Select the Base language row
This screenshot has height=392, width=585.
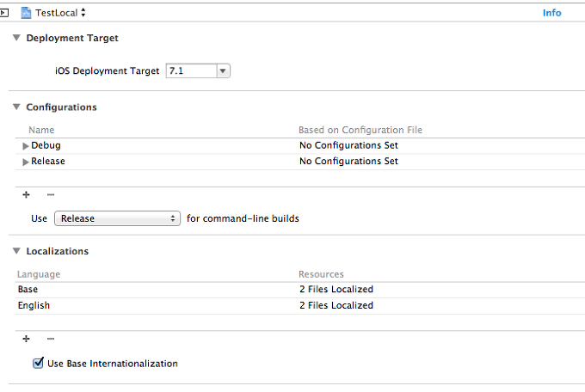click(300, 290)
